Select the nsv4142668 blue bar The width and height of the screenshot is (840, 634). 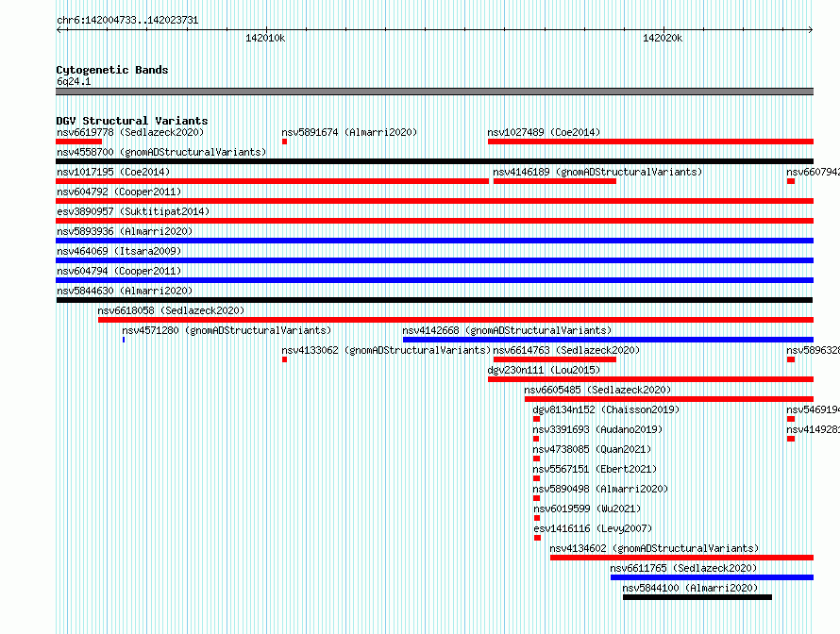[608, 340]
